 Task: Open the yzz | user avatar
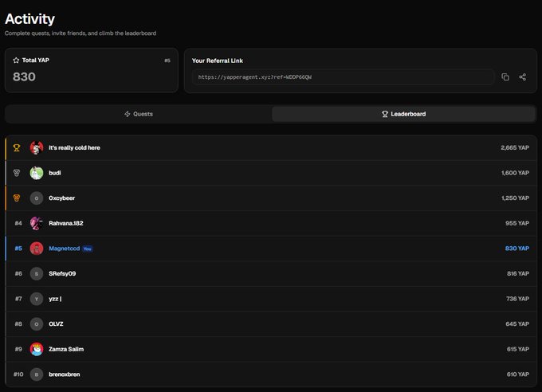37,299
